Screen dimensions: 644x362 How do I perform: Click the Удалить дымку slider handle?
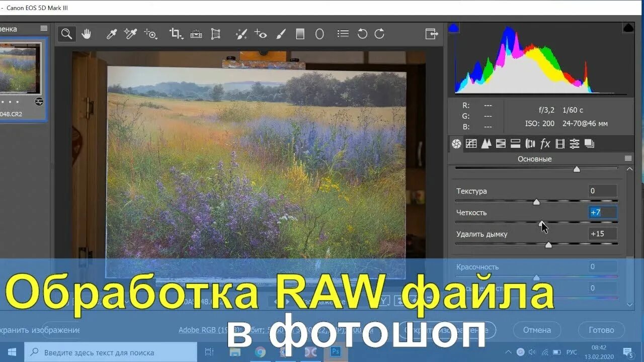(x=548, y=244)
